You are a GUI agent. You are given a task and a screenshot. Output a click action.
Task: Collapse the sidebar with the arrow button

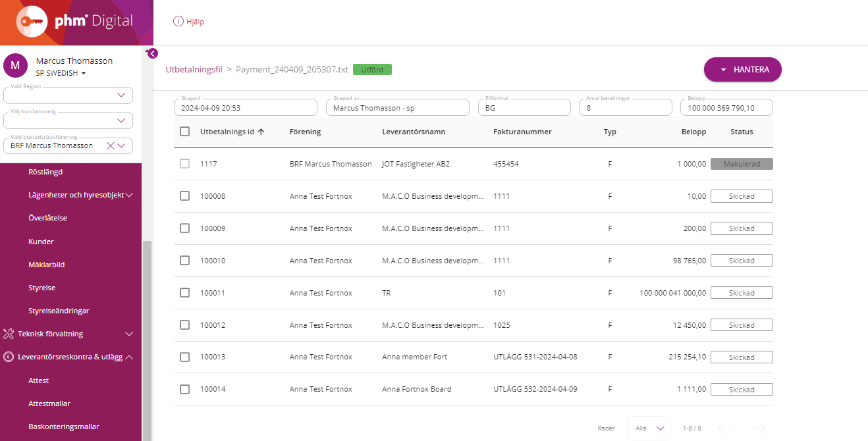coord(153,54)
